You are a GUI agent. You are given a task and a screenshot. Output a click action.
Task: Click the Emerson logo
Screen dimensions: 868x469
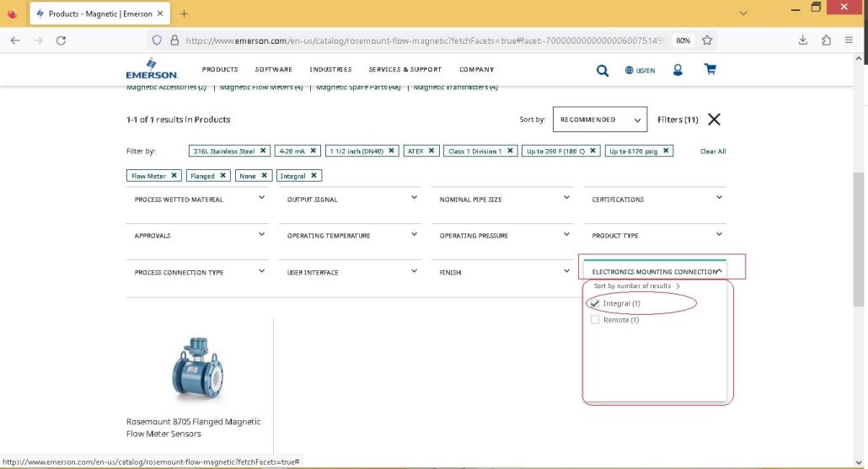click(x=151, y=68)
